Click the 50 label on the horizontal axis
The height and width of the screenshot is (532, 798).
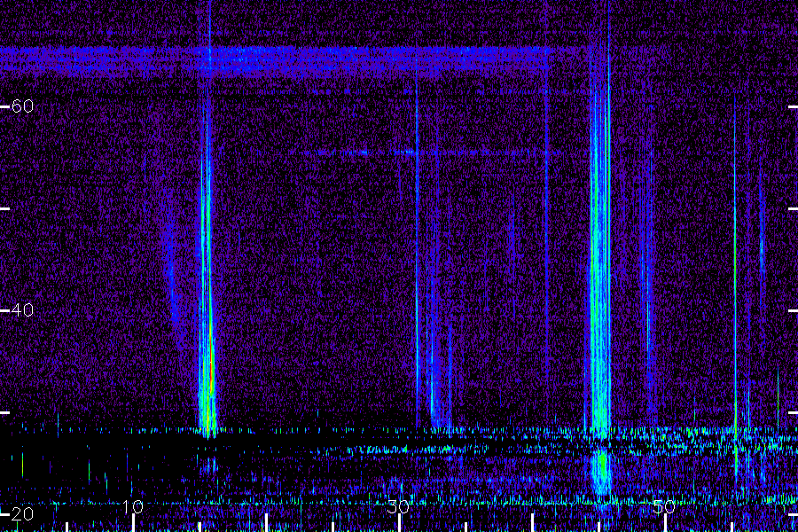click(664, 506)
